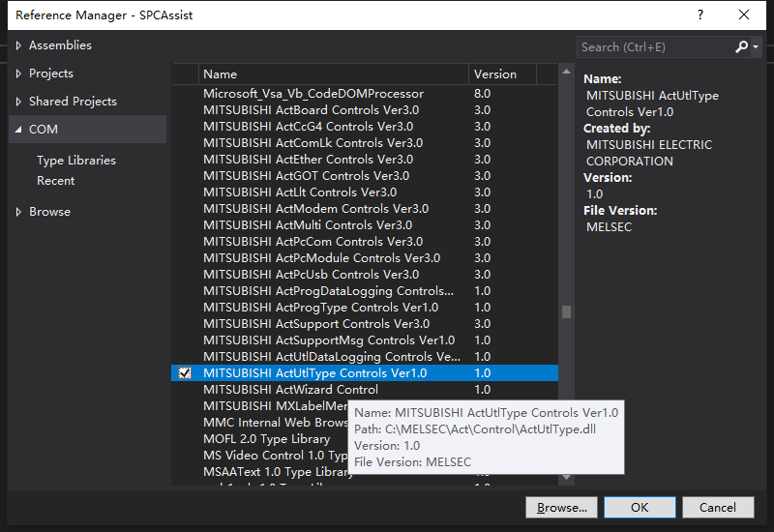This screenshot has width=774, height=532.
Task: Click the Browse... button
Action: pos(561,507)
